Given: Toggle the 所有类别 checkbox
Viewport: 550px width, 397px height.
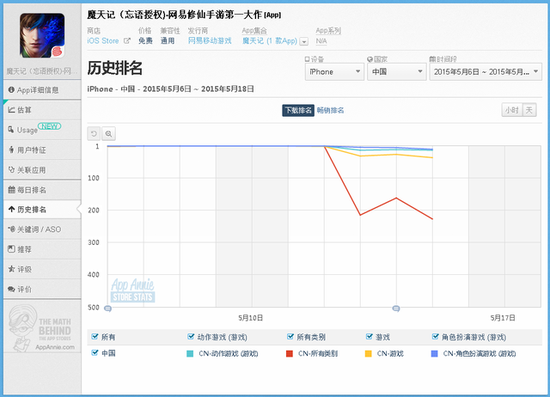Looking at the screenshot, I should point(290,337).
